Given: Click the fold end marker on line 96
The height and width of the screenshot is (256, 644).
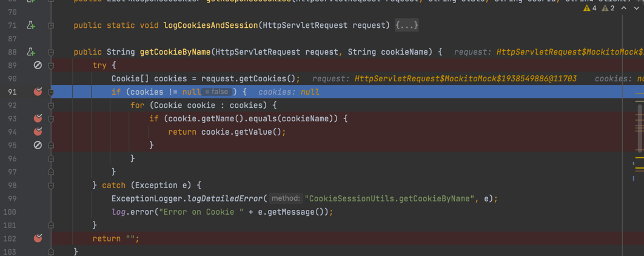Looking at the screenshot, I should coord(51,158).
